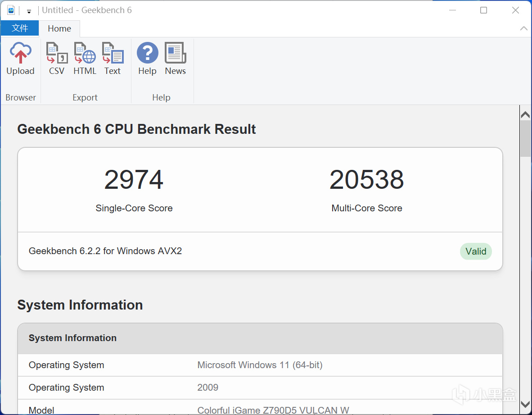
Task: Click the green Valid badge
Action: pyautogui.click(x=476, y=251)
